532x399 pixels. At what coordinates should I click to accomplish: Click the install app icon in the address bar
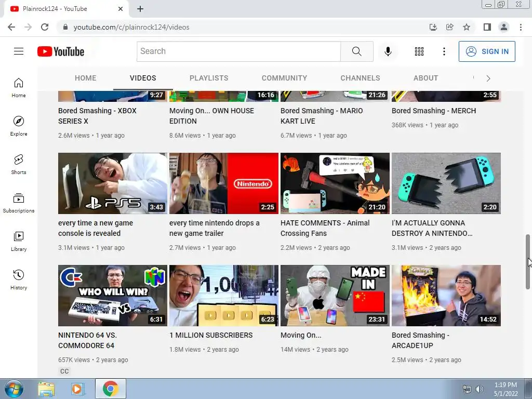[x=433, y=27]
